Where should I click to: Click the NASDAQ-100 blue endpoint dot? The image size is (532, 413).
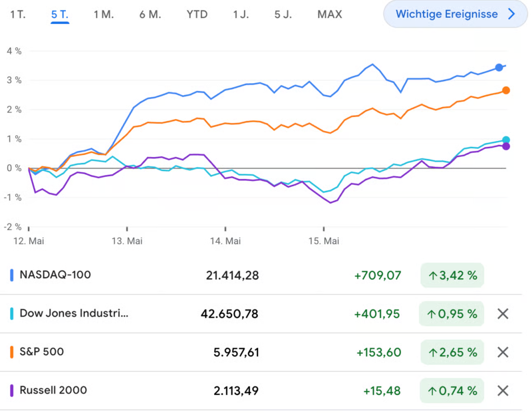coord(499,67)
